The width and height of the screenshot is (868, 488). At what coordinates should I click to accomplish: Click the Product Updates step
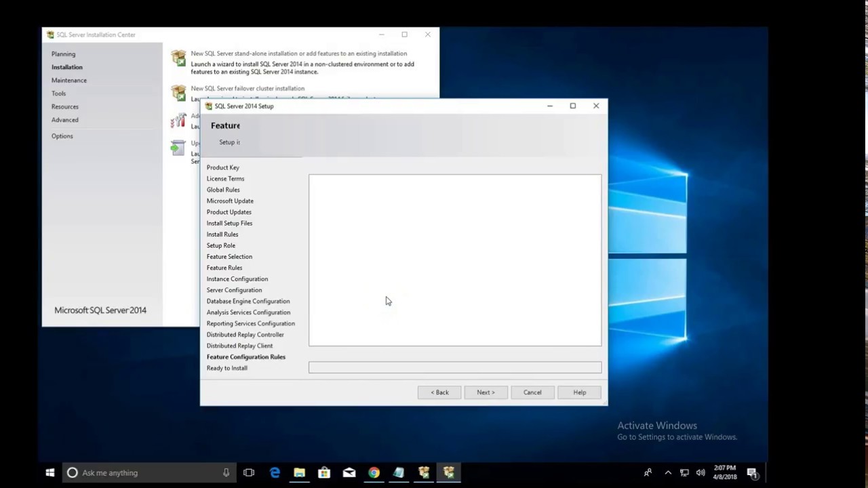pos(229,212)
